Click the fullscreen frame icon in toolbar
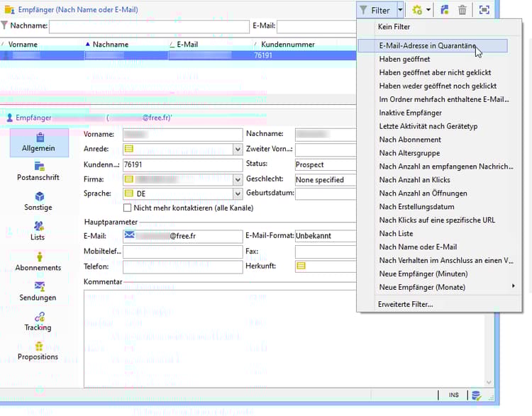 (484, 10)
